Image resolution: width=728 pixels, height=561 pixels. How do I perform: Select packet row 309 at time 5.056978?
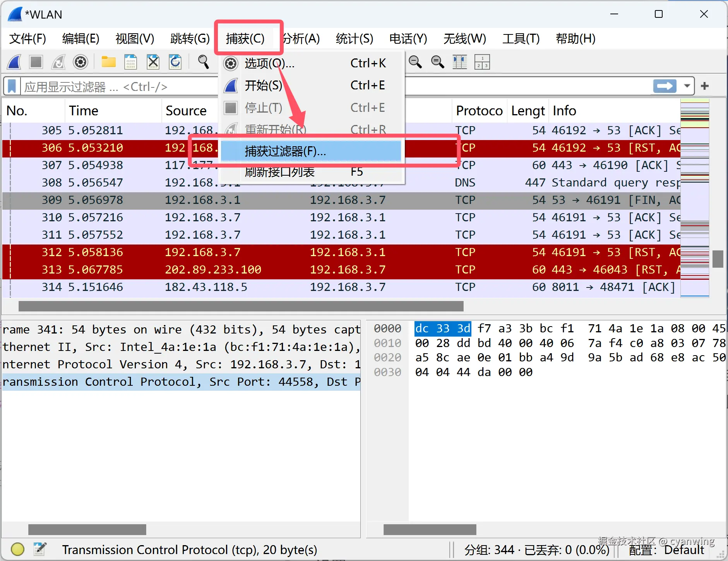[x=341, y=200]
